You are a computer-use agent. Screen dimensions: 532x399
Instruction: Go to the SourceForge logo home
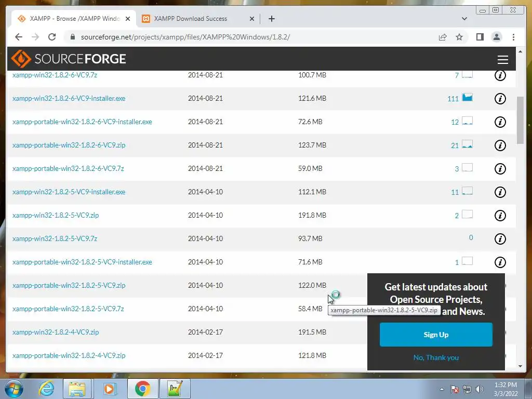coord(69,59)
